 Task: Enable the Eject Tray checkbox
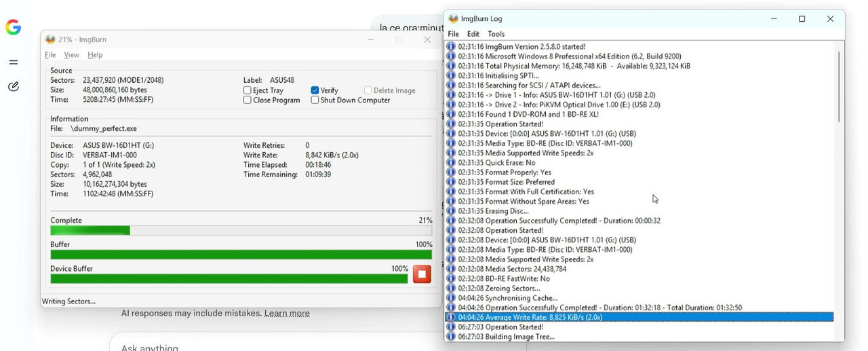click(x=248, y=90)
